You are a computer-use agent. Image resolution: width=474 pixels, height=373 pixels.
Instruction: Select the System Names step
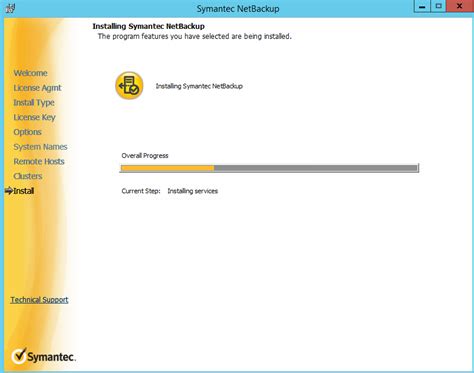tap(40, 147)
